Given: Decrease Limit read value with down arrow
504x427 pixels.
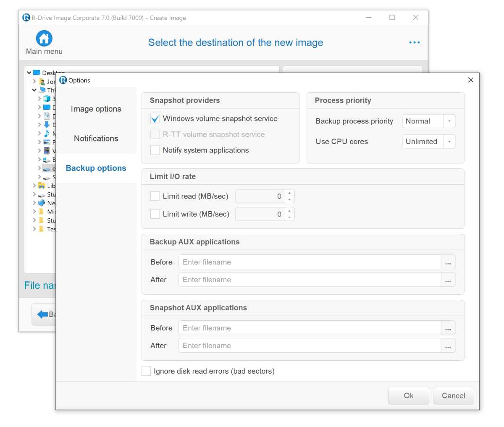Looking at the screenshot, I should (289, 199).
